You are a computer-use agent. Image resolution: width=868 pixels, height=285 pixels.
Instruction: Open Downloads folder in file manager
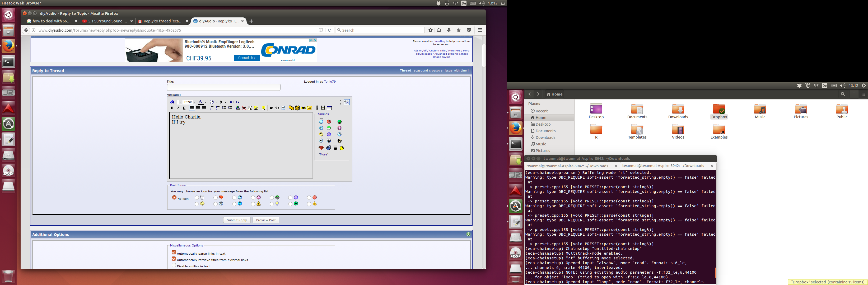click(678, 112)
